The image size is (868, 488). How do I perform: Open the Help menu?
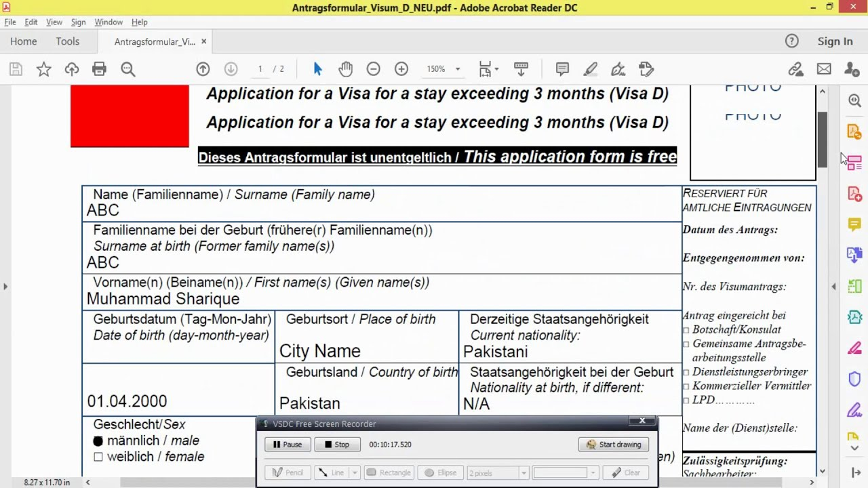point(140,22)
